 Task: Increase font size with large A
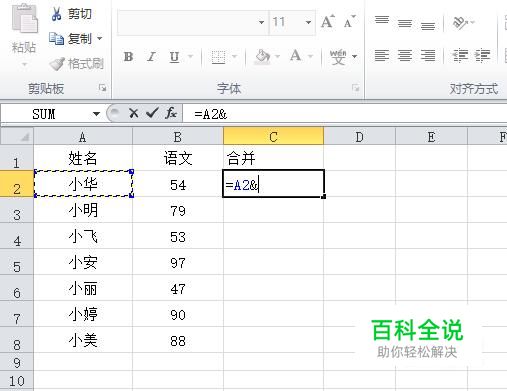click(328, 22)
